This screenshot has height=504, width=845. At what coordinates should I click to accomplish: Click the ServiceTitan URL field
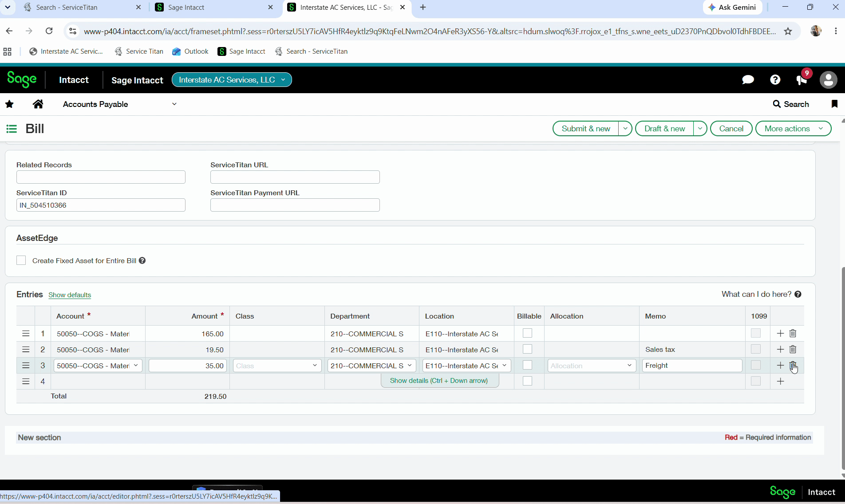click(x=295, y=177)
